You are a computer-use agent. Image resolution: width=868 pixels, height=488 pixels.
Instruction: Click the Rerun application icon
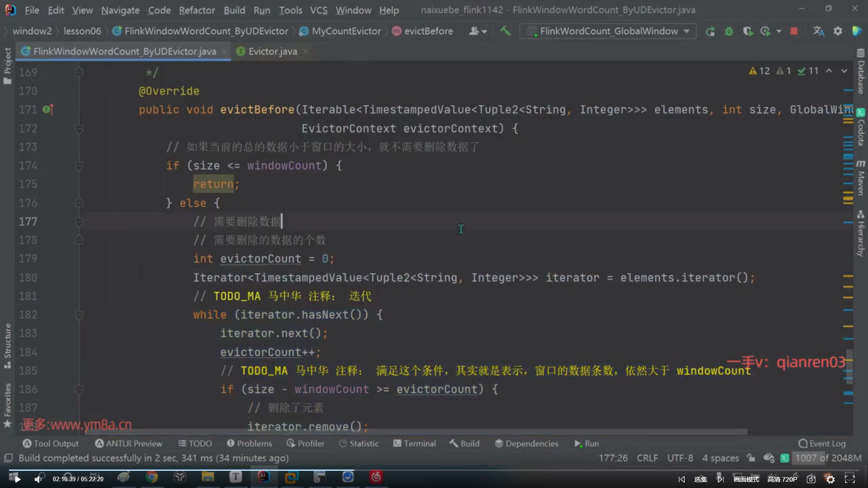[710, 31]
